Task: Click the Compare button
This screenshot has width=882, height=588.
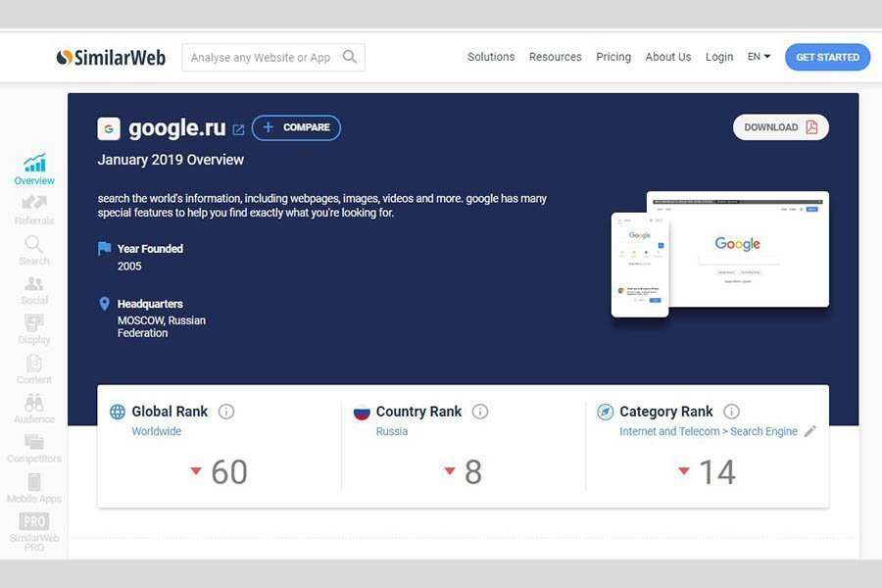Action: (296, 127)
